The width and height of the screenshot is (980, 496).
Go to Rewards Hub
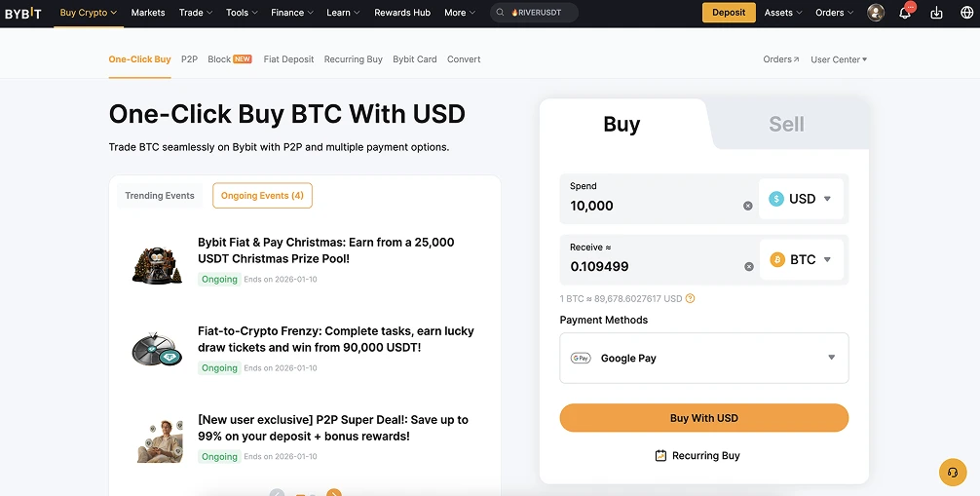pos(402,13)
